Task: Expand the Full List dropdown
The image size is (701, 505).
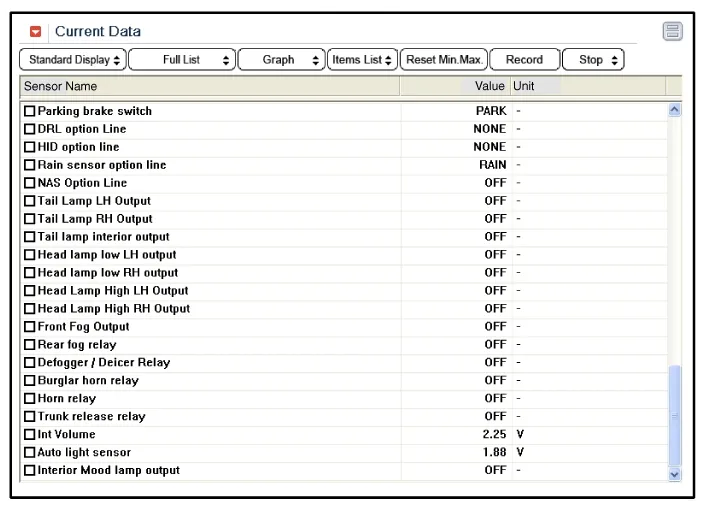Action: click(x=183, y=60)
